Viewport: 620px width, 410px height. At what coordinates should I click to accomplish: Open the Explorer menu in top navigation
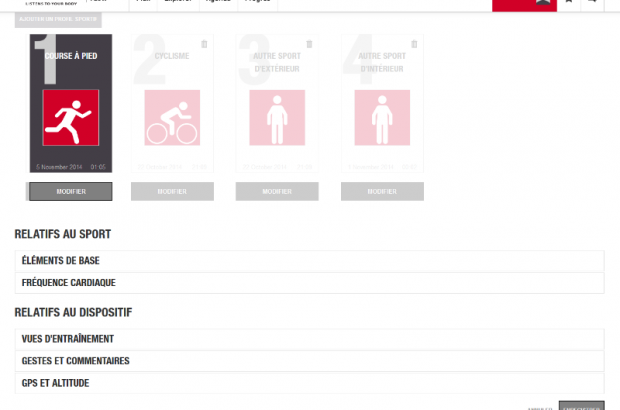(x=181, y=3)
